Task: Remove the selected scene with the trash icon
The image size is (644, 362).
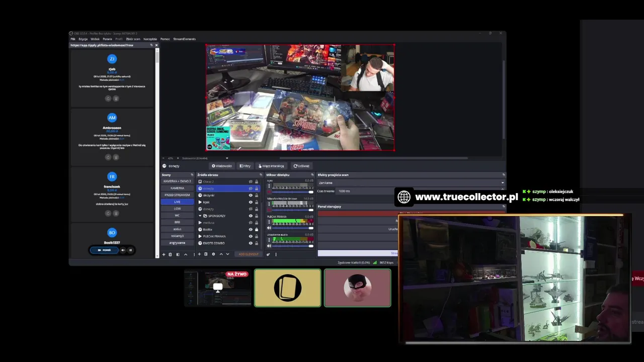Action: click(170, 254)
